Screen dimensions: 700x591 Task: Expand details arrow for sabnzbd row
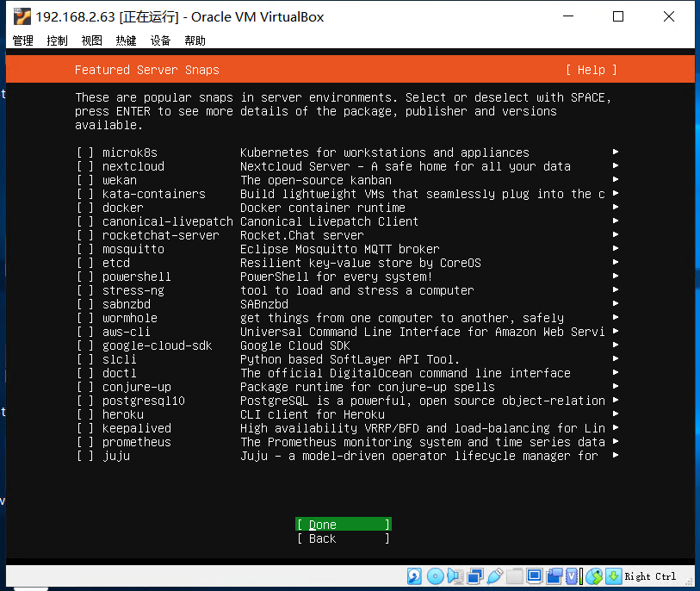(616, 304)
